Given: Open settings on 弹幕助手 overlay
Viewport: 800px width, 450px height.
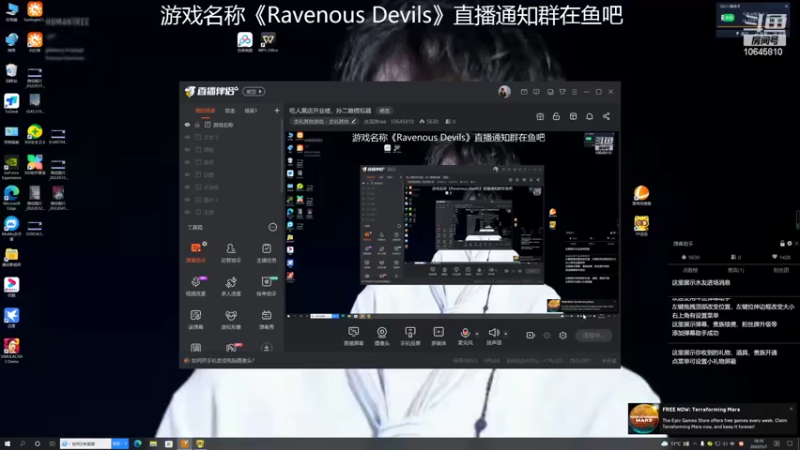Looking at the screenshot, I should [x=789, y=244].
